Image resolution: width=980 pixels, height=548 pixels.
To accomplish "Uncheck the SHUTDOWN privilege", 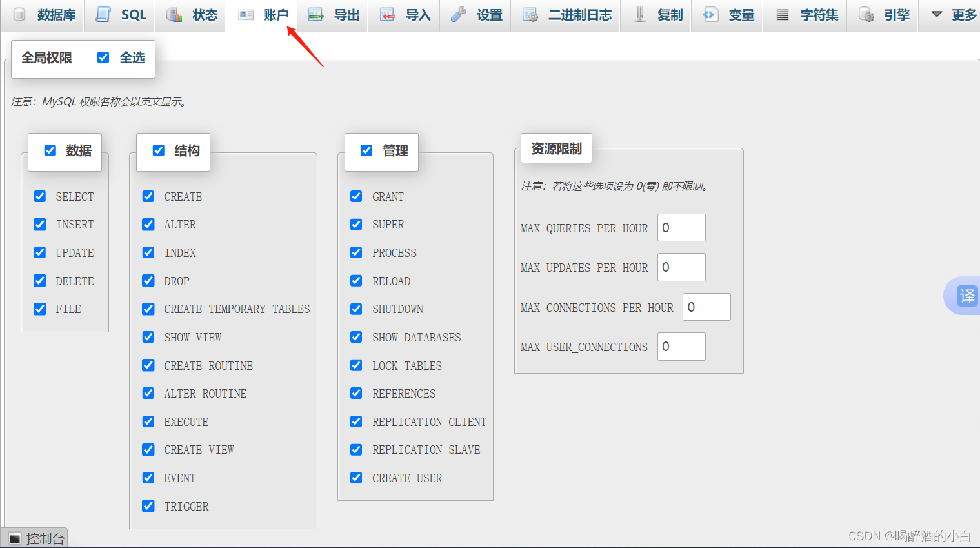I will [x=356, y=309].
